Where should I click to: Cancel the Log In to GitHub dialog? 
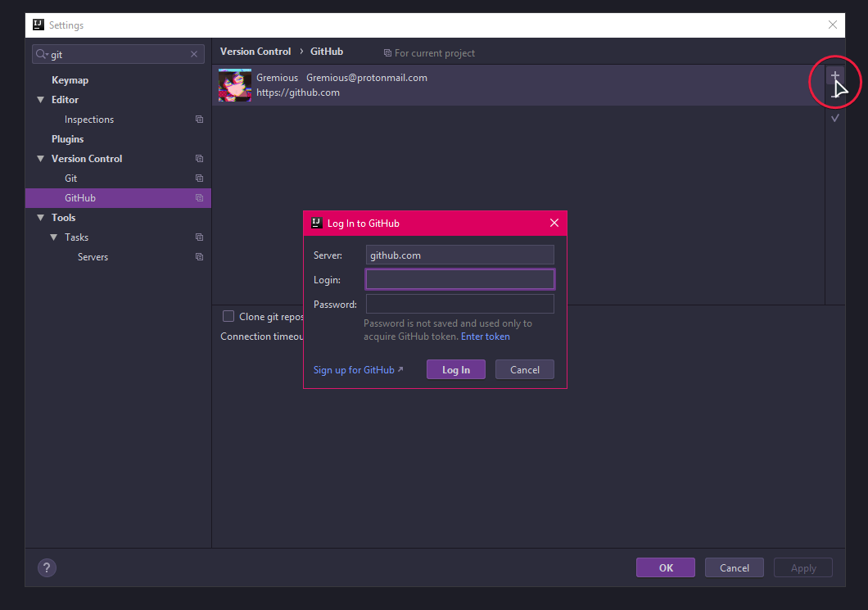tap(524, 370)
